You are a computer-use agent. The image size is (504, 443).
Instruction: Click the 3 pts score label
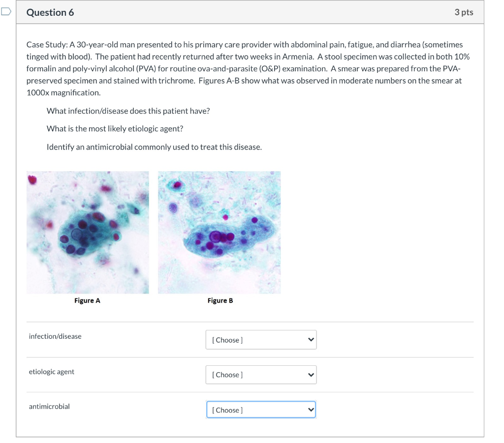pos(464,13)
